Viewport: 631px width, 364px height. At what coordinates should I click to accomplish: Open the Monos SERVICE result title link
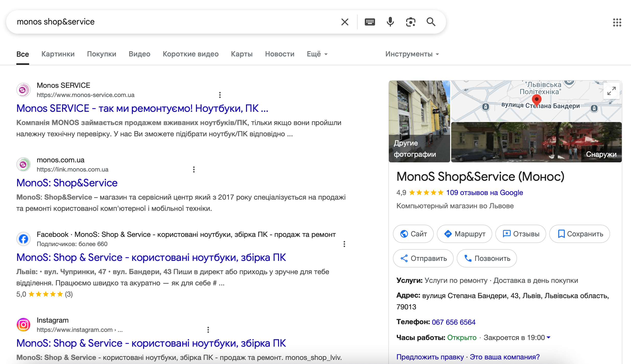(142, 108)
